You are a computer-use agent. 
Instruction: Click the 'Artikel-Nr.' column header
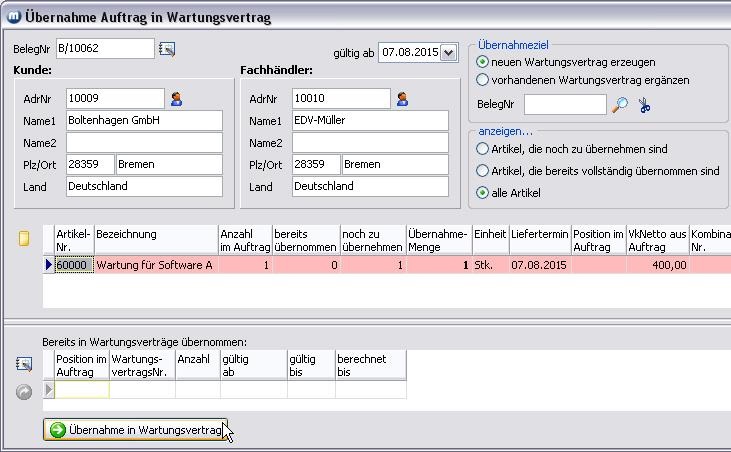(73, 240)
